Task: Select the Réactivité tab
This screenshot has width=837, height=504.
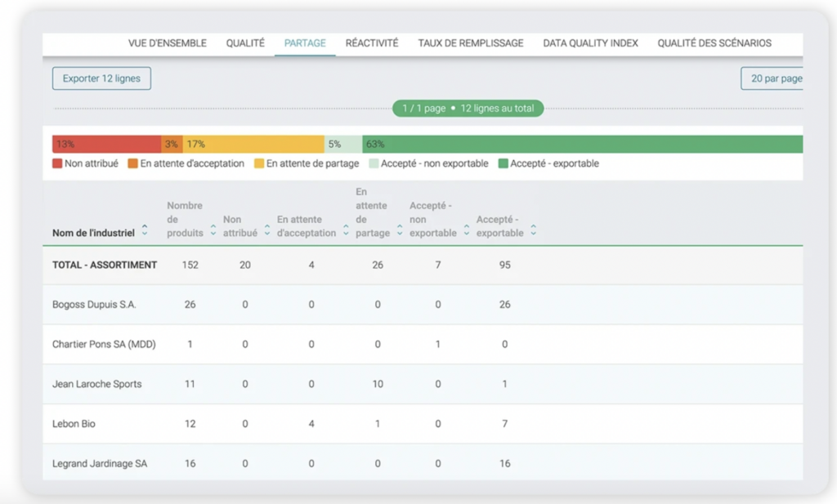Action: click(x=372, y=43)
